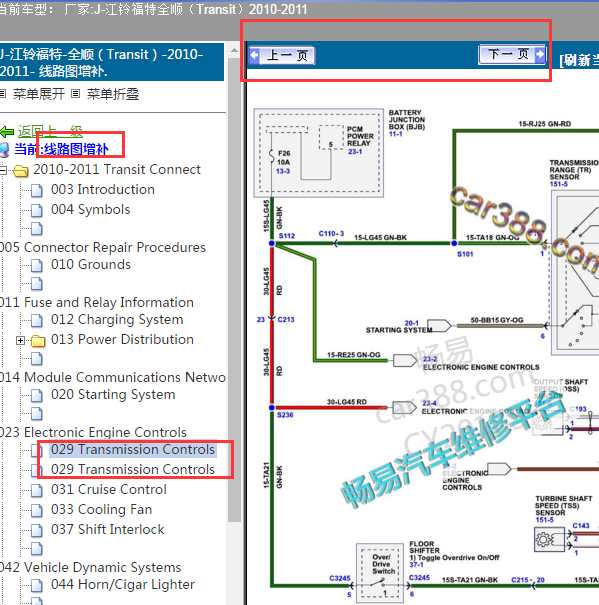Open 042 Vehicle Dynamic Systems

tap(90, 568)
